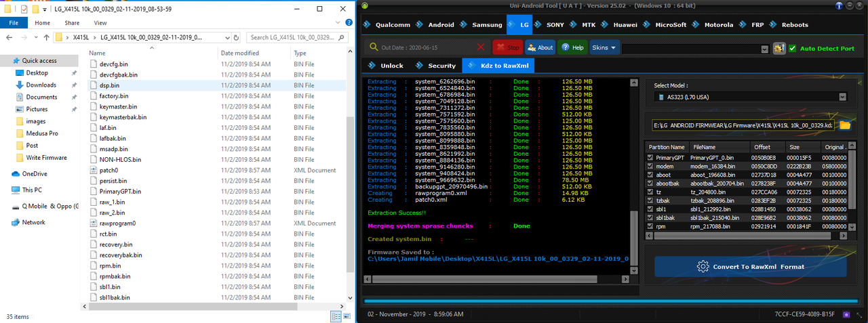Click the red Stop button
Screen dimensions: 868x323
pos(507,47)
